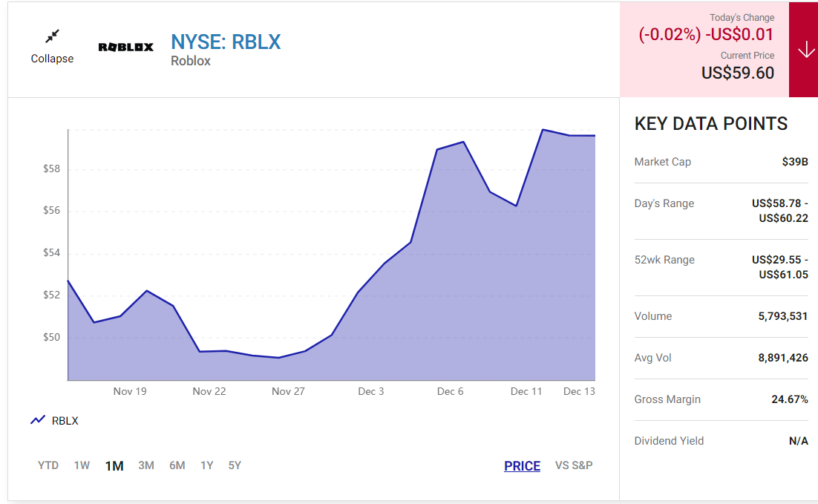Click the Dec 11 axis label
818x504 pixels.
526,391
